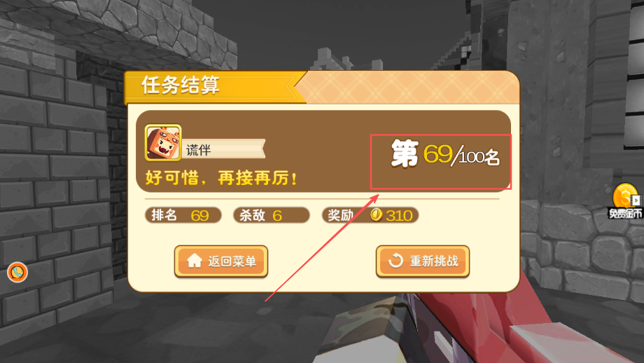Click the 奖励 310 reward pill

click(370, 215)
